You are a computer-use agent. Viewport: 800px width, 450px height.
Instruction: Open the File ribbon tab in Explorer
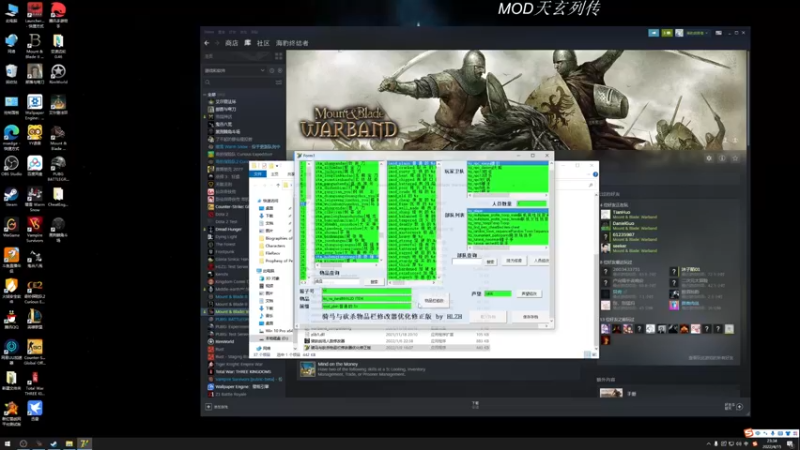coord(258,174)
